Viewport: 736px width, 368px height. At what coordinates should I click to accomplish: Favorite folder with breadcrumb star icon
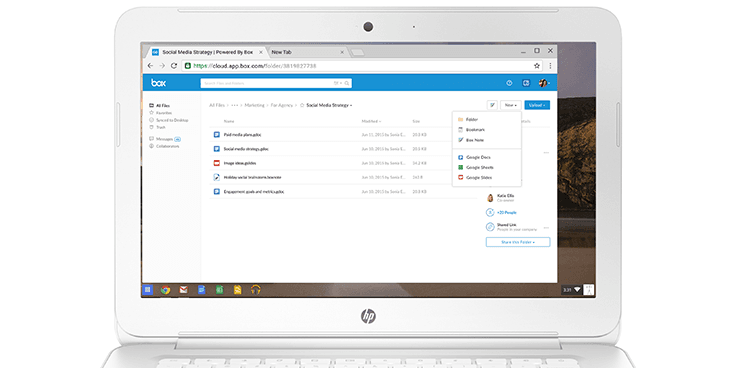pyautogui.click(x=302, y=105)
